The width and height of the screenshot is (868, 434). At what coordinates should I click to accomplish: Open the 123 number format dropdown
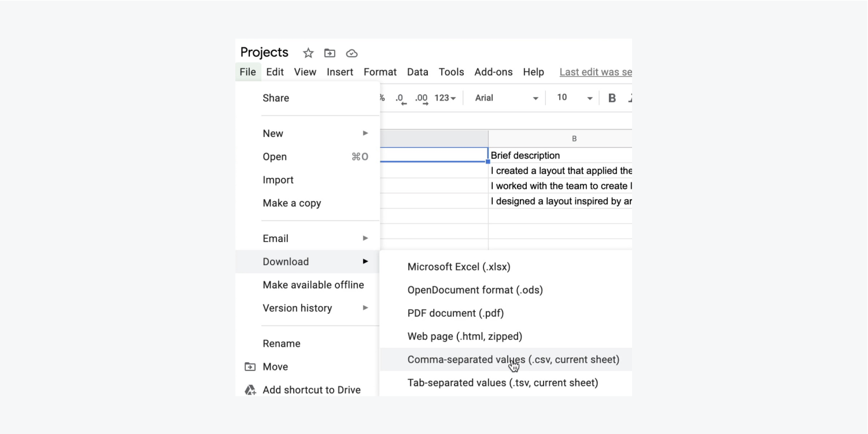pos(445,98)
